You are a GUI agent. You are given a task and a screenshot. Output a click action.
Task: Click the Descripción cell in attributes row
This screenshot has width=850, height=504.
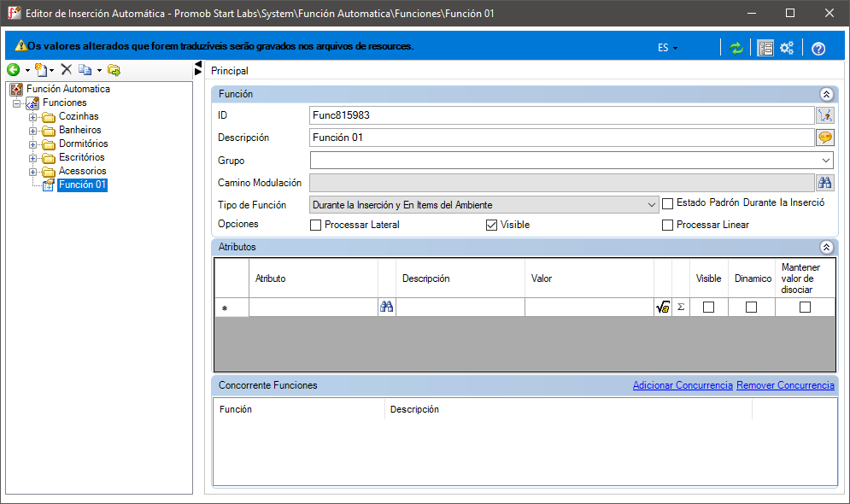tap(460, 308)
